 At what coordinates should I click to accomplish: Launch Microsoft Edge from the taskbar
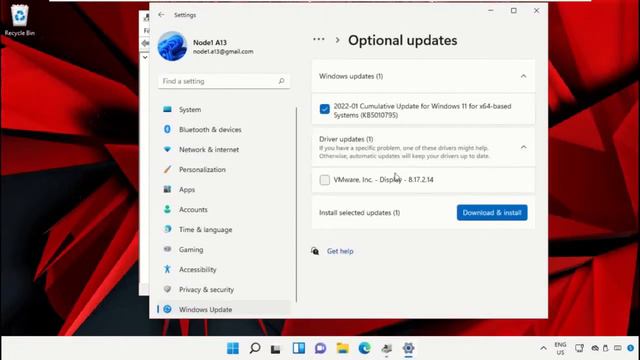pos(364,348)
